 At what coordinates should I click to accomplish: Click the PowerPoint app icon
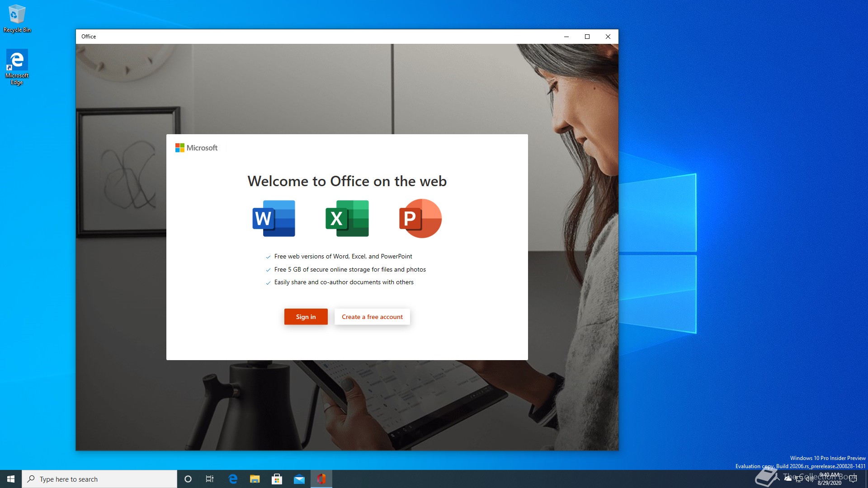point(420,218)
